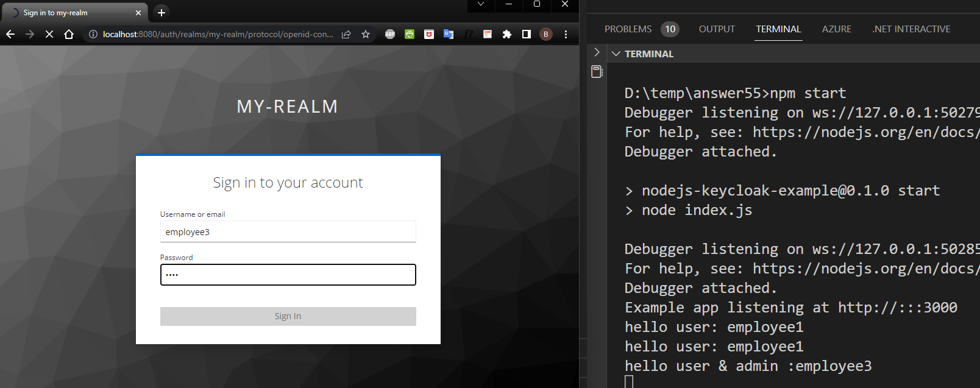Open the f? font extension
The image size is (980, 388).
click(x=468, y=34)
